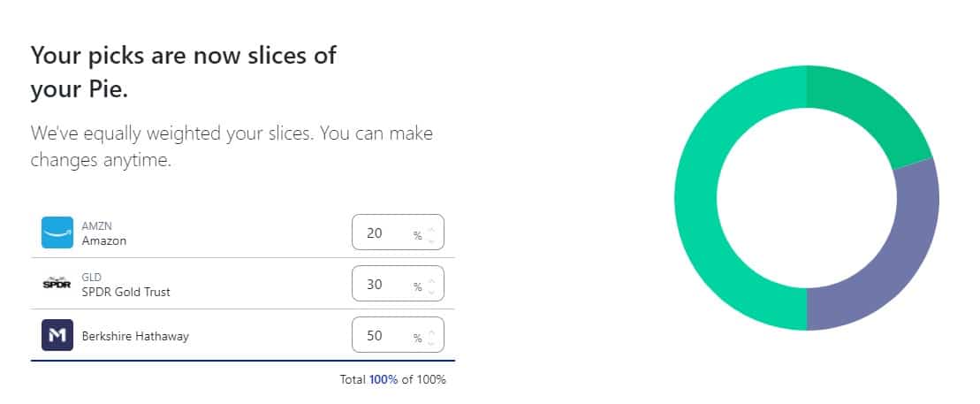Select the light green half pie slice
Image resolution: width=980 pixels, height=404 pixels.
click(695, 198)
